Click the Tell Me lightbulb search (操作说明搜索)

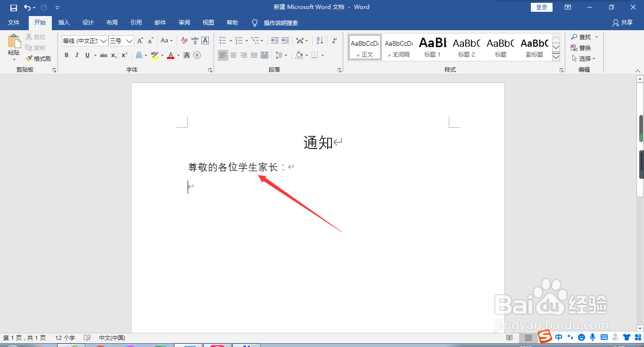275,23
